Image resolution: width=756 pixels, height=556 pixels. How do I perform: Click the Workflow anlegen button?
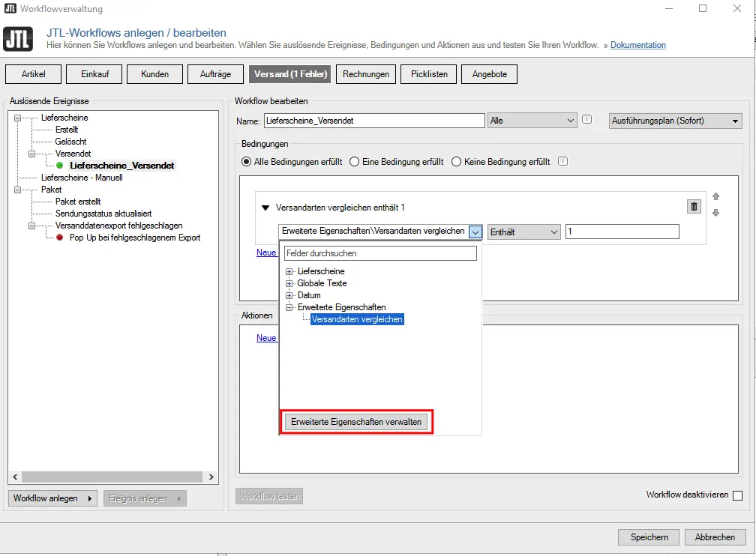click(52, 498)
